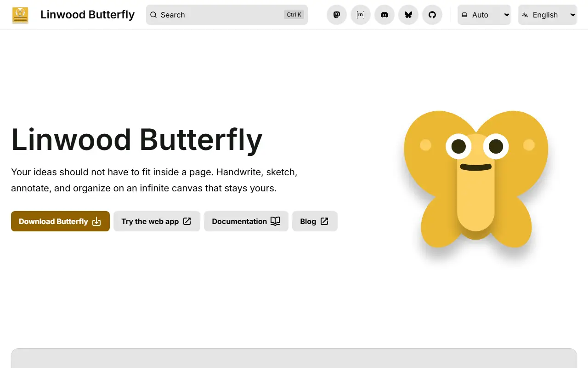Open the Bluesky profile link
588x368 pixels.
coord(408,15)
